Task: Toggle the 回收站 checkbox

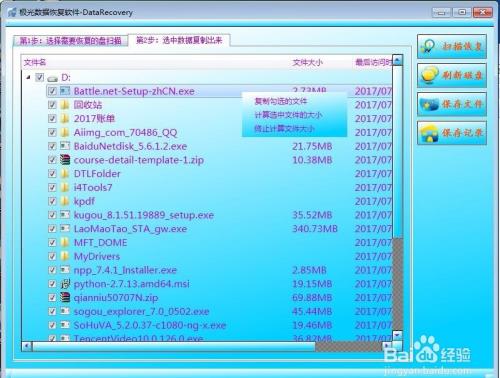Action: [52, 105]
